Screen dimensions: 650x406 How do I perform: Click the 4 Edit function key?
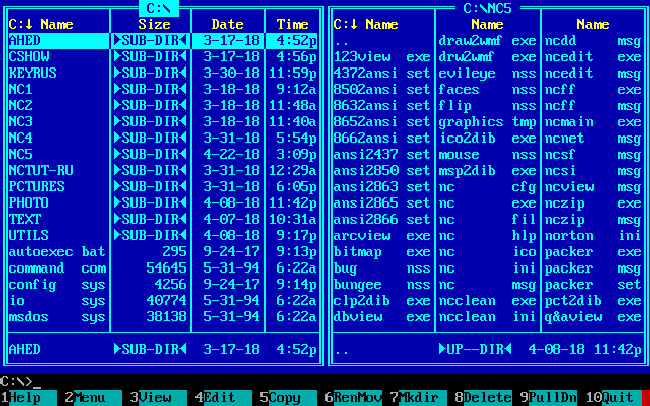(223, 398)
